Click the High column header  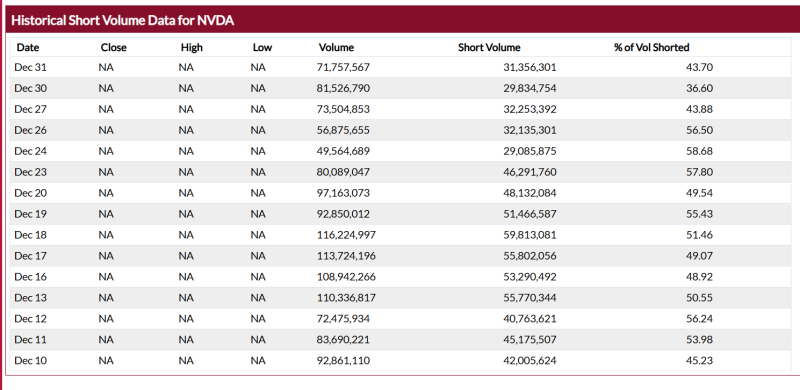click(192, 47)
